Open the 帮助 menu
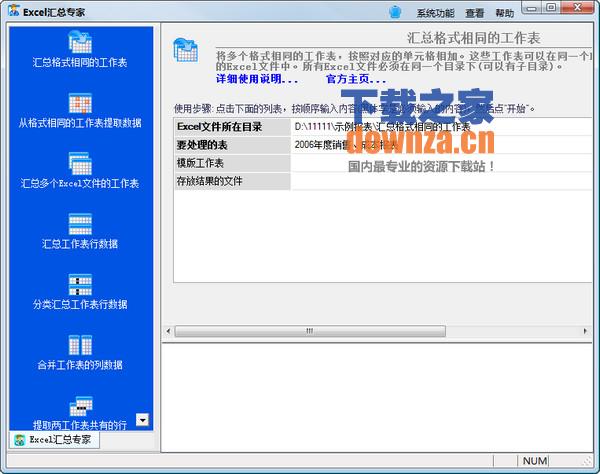This screenshot has height=474, width=600. tap(504, 13)
